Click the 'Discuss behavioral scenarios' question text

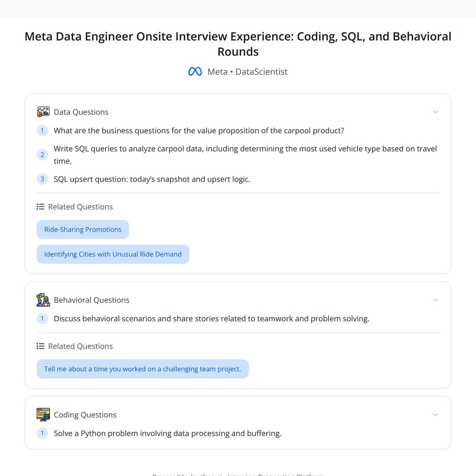[212, 319]
